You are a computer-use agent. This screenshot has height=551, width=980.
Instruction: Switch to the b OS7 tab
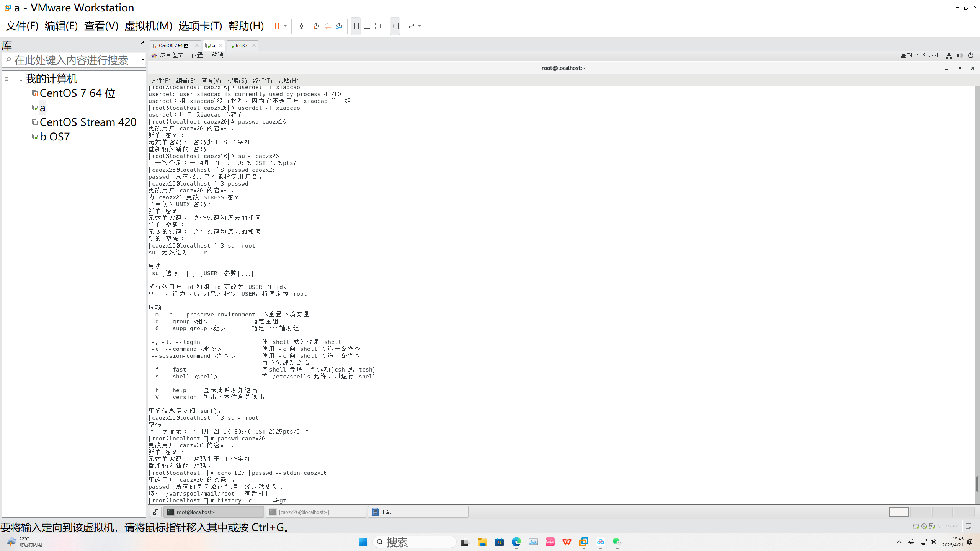pyautogui.click(x=241, y=46)
